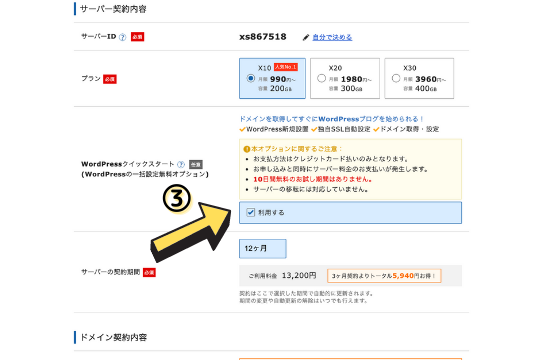This screenshot has width=542, height=360.
Task: Click xs867518 server ID text
Action: click(263, 37)
